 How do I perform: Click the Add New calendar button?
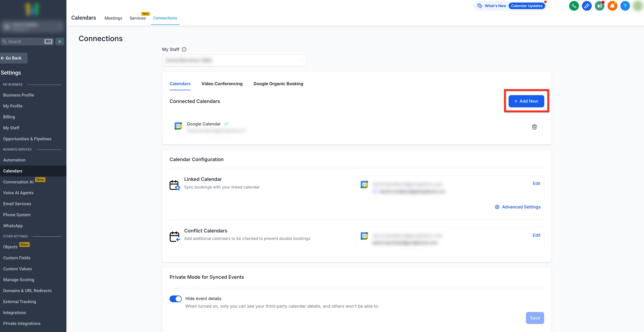click(526, 101)
